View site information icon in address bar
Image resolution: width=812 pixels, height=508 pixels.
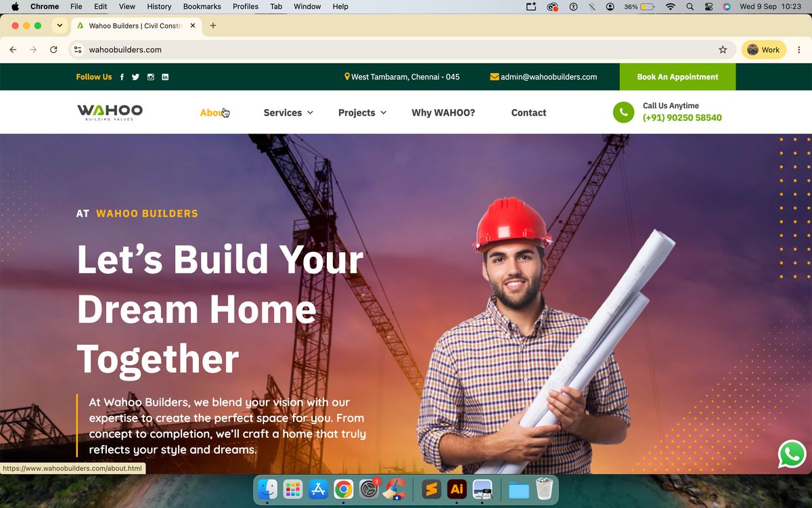pyautogui.click(x=78, y=49)
